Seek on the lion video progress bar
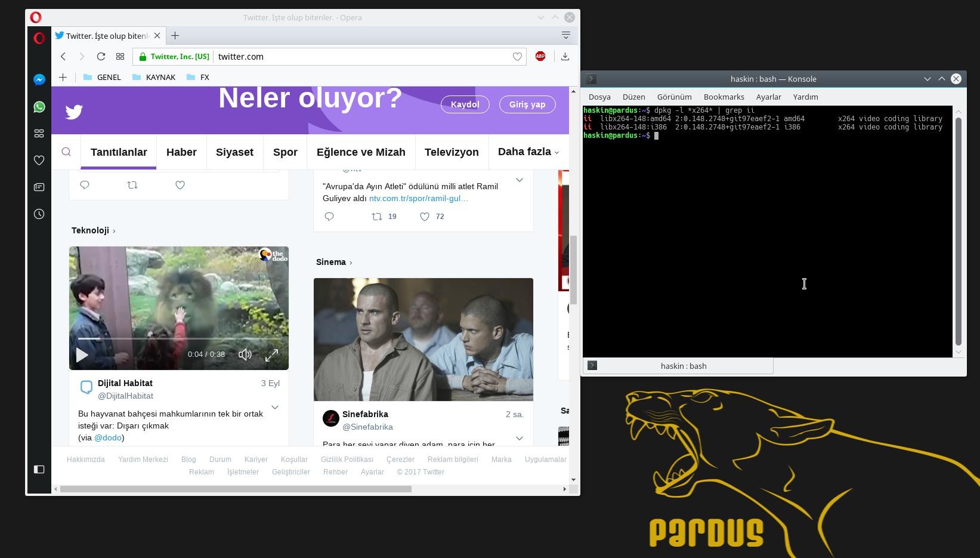Viewport: 980px width, 558px height. click(179, 338)
